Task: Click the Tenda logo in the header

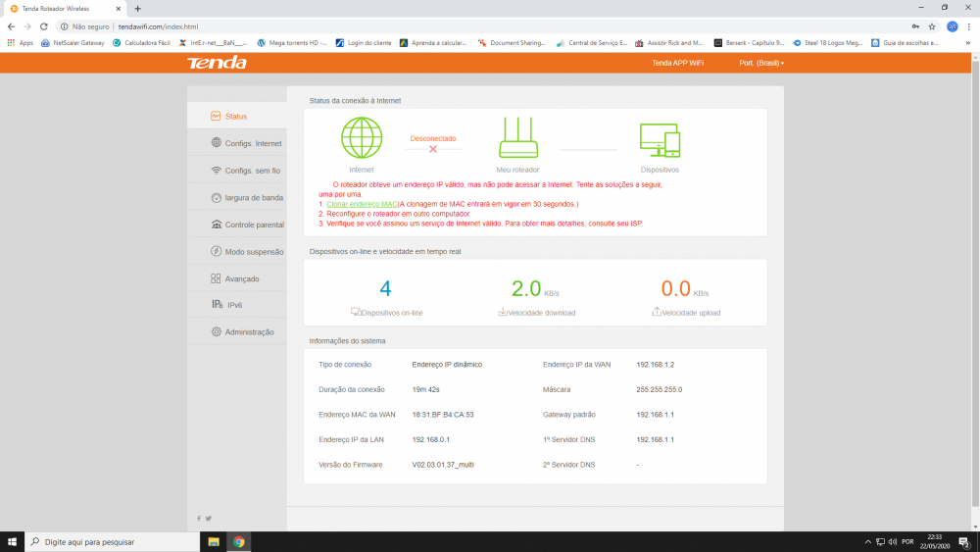Action: 217,63
